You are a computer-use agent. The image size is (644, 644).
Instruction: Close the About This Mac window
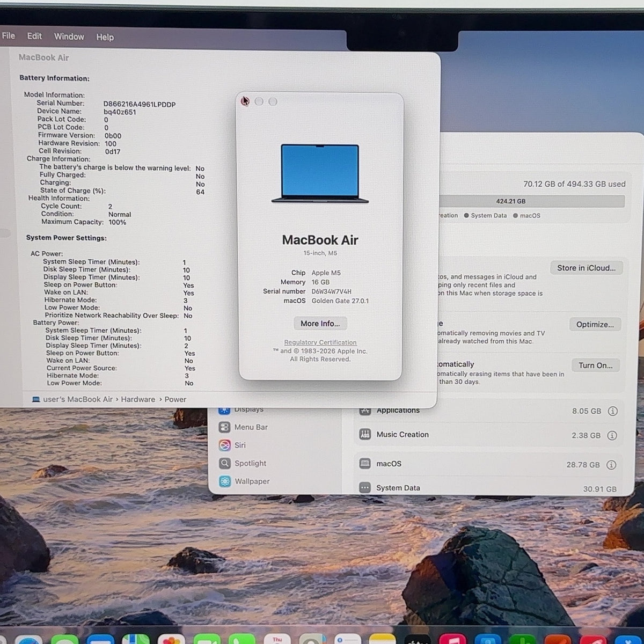click(245, 101)
